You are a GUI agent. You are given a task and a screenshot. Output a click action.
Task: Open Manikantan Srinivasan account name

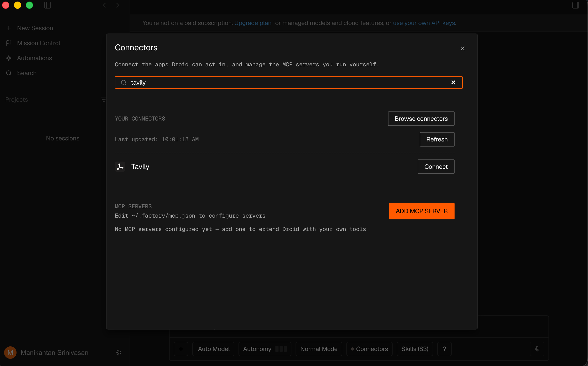(x=54, y=352)
